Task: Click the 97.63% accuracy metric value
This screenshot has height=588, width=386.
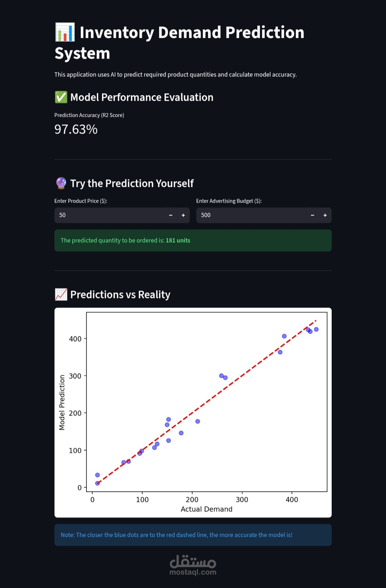Action: click(76, 129)
